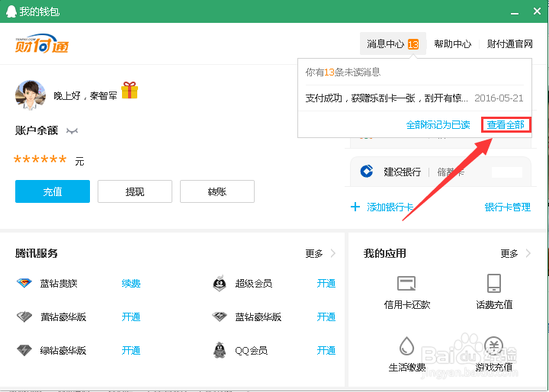The height and width of the screenshot is (392, 549).
Task: Toggle balance visibility eye icon
Action: pos(72,131)
